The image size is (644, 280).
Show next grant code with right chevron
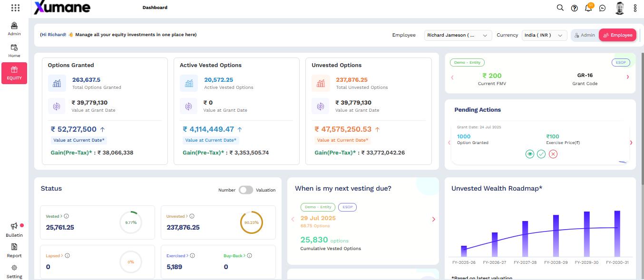(628, 77)
